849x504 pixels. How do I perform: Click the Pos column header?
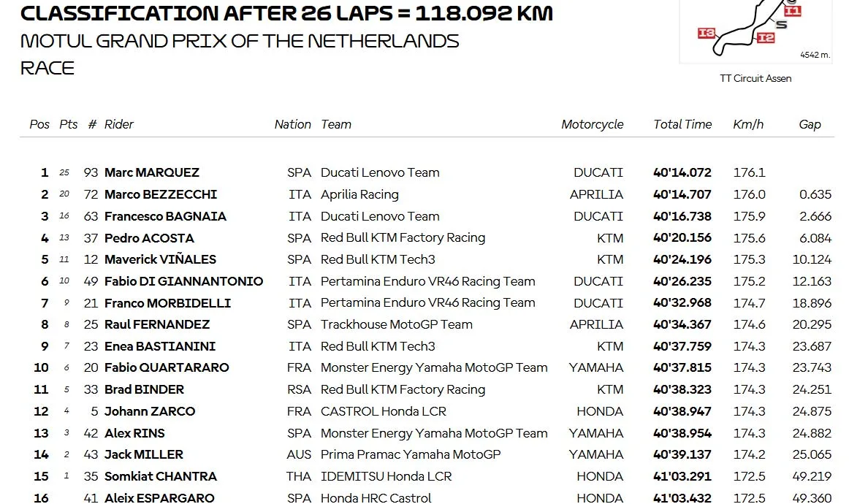[x=39, y=124]
